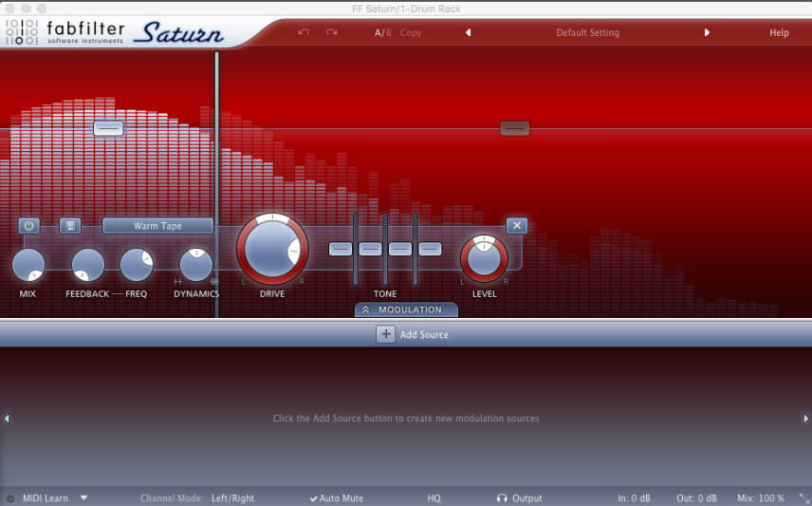Open the Default Setting preset menu

[588, 32]
